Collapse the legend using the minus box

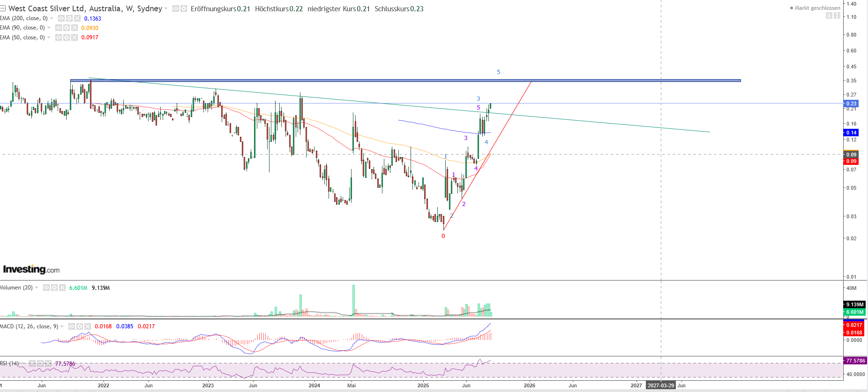click(x=2, y=8)
